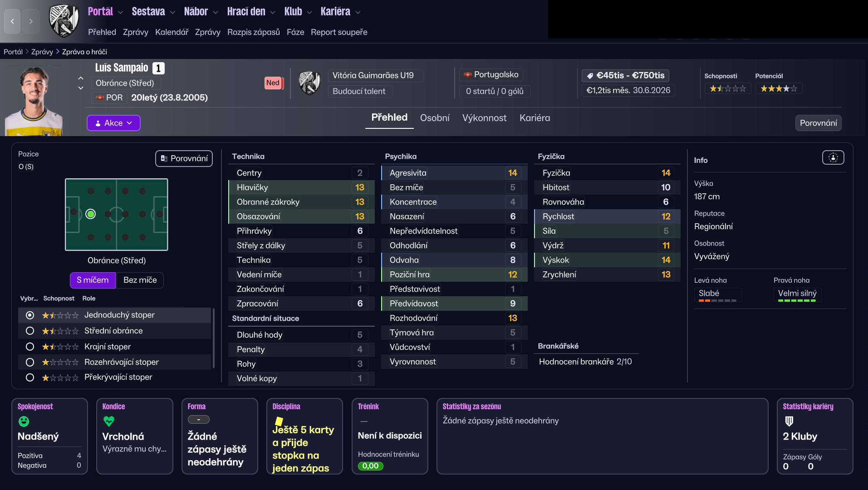Click the roles list scrollbar
The height and width of the screenshot is (490, 868).
click(213, 338)
